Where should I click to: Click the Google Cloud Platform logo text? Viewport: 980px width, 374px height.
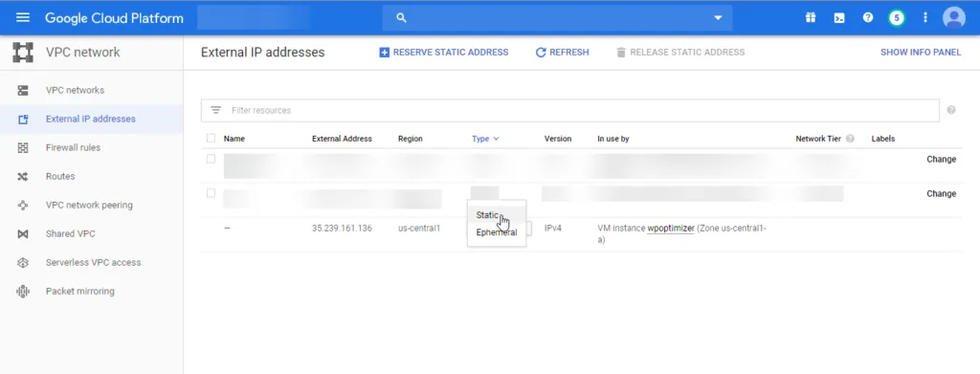tap(115, 18)
